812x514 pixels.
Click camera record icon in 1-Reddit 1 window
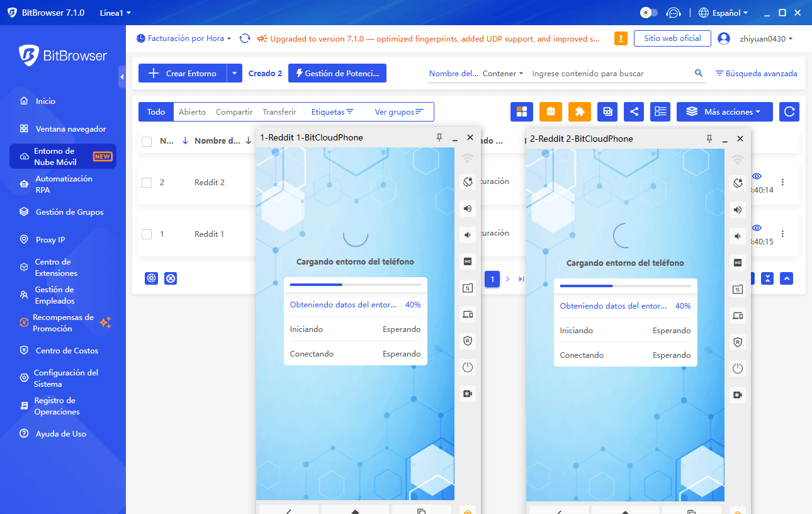coord(467,394)
